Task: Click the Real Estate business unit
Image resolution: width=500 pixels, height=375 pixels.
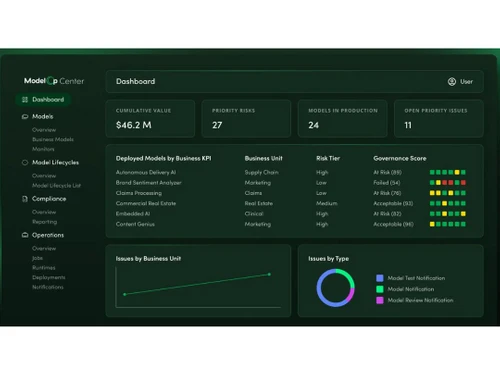Action: pos(259,203)
